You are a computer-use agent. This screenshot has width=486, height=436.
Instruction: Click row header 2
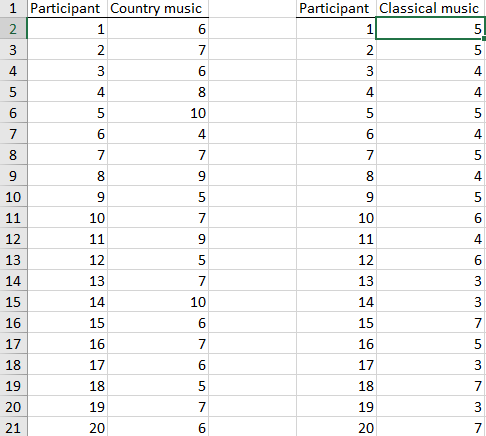click(x=13, y=29)
